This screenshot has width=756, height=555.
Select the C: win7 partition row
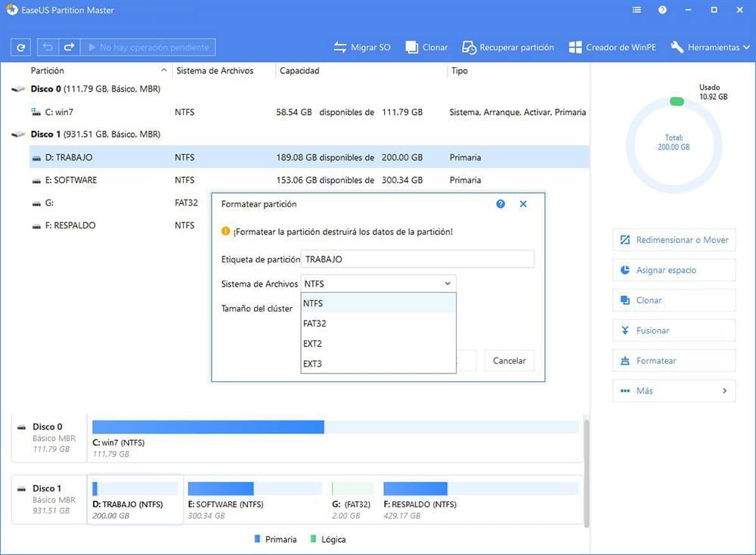click(x=308, y=112)
